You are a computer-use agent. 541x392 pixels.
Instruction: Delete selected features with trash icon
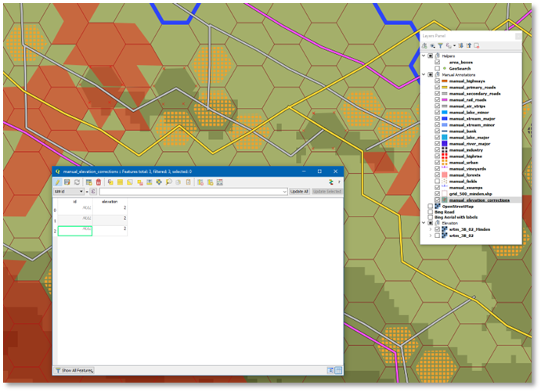[99, 182]
